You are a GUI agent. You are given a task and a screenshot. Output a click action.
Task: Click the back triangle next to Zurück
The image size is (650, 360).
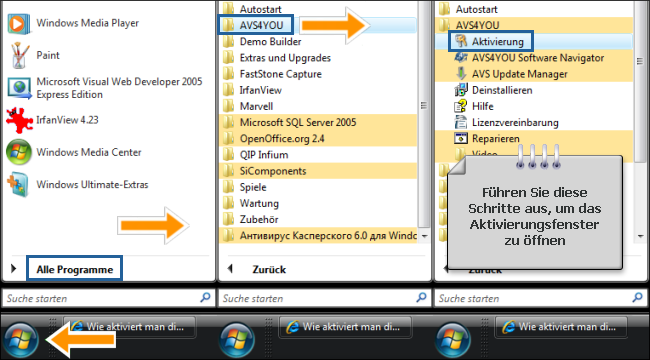(230, 269)
